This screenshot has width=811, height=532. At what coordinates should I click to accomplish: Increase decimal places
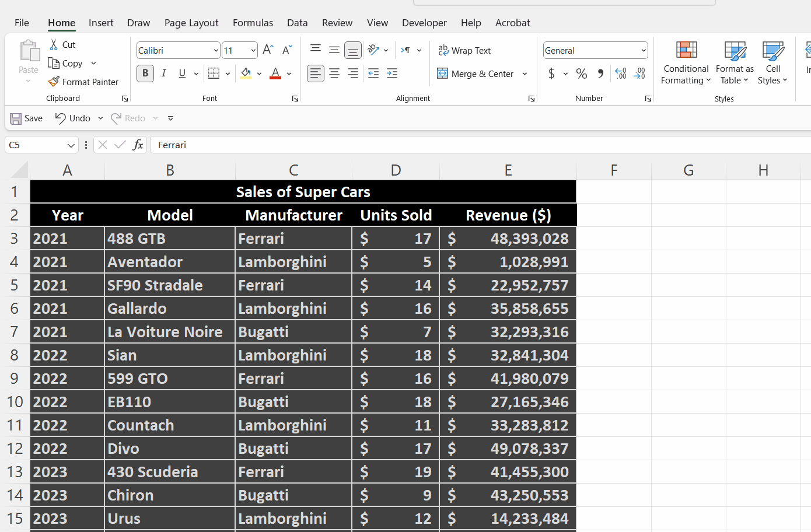(x=620, y=73)
